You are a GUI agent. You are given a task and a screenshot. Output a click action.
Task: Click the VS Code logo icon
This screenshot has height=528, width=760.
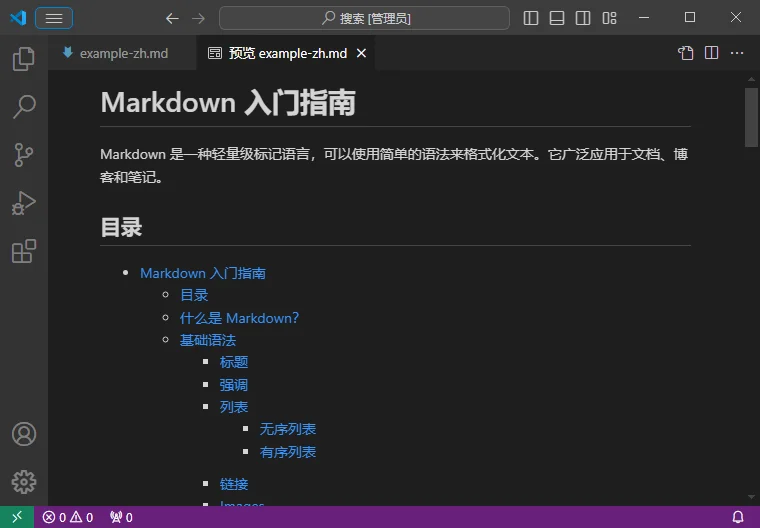click(18, 18)
